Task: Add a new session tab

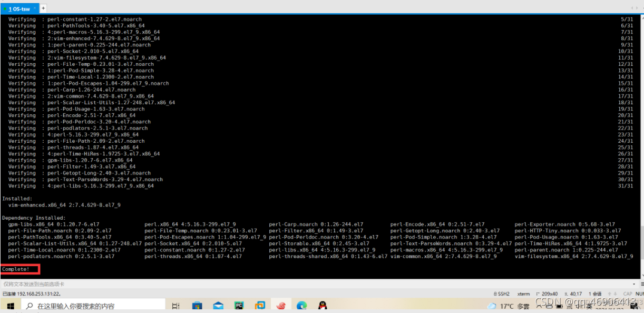Action: [43, 8]
